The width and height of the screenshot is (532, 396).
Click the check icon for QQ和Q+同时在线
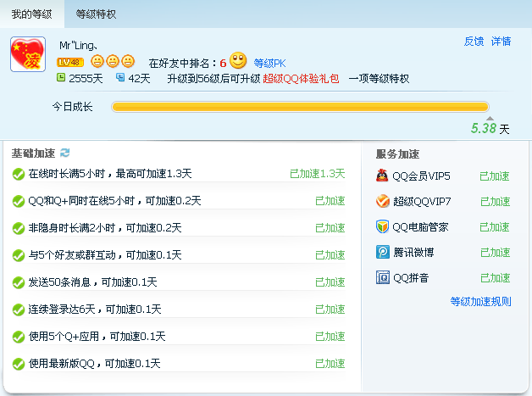(x=19, y=202)
